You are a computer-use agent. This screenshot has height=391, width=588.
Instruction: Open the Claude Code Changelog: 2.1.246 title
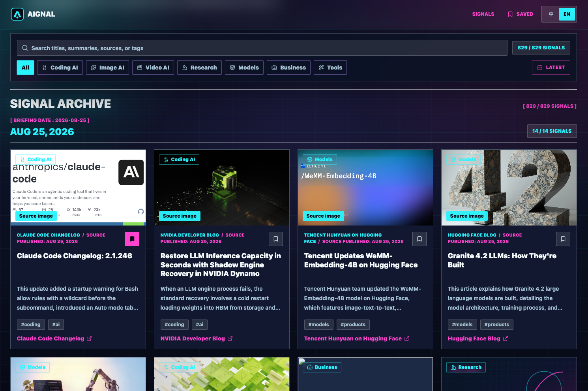point(75,256)
